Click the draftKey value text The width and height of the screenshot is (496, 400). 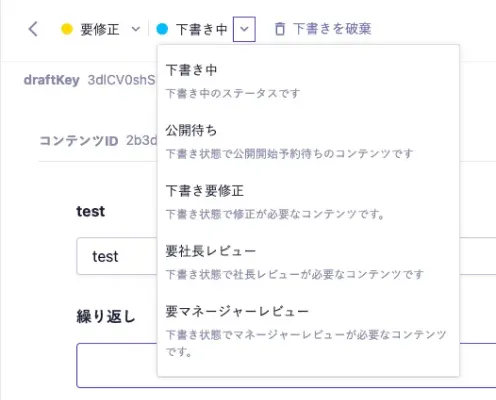point(121,80)
